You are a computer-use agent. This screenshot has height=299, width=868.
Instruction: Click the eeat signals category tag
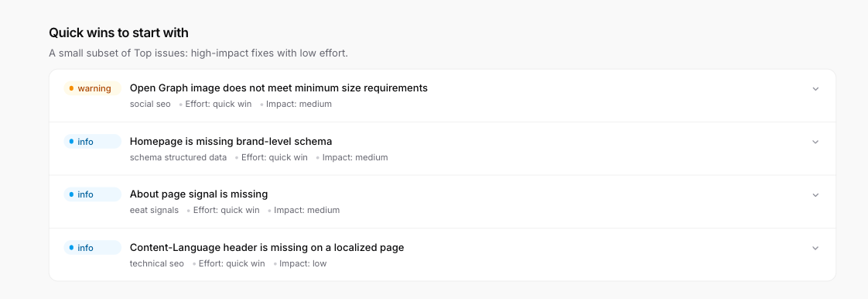155,210
